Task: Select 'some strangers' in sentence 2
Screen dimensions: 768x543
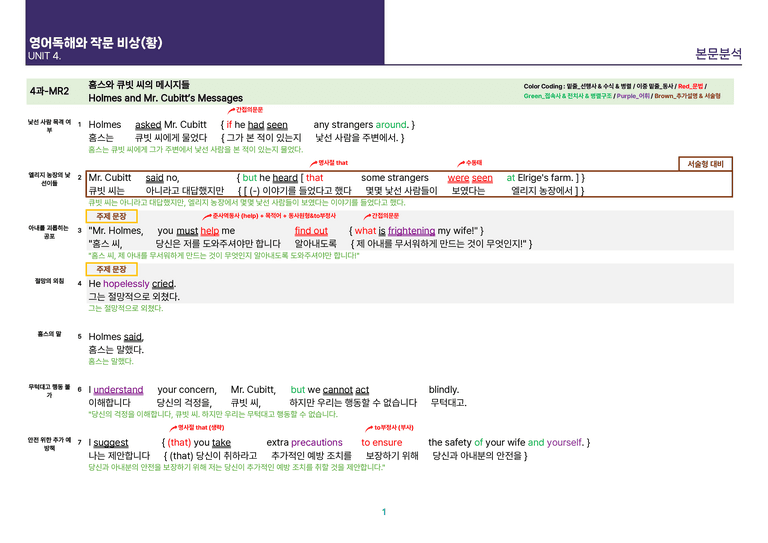Action: (x=395, y=178)
